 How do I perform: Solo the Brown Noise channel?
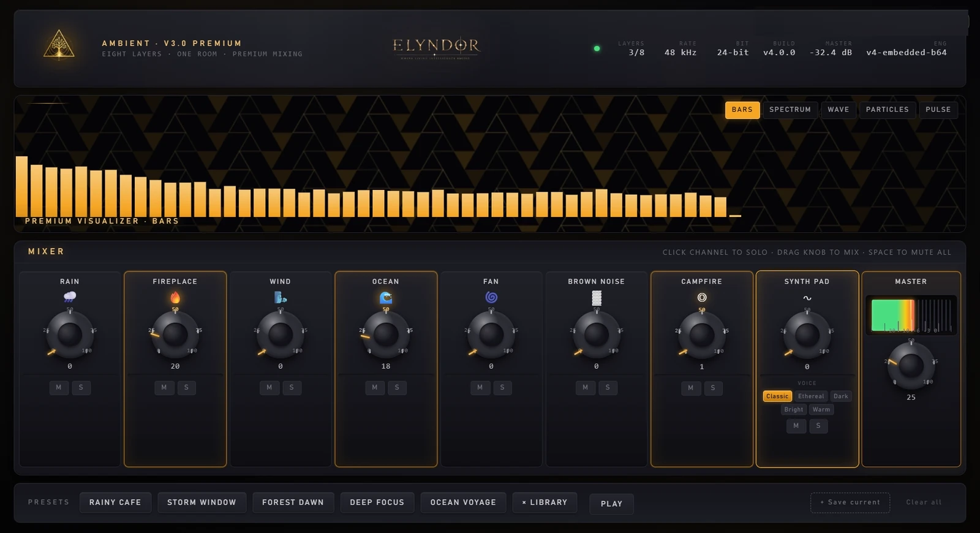608,387
